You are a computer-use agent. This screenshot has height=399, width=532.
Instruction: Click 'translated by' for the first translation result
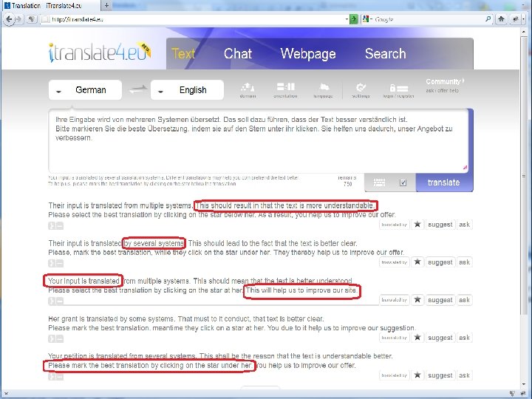click(x=394, y=225)
